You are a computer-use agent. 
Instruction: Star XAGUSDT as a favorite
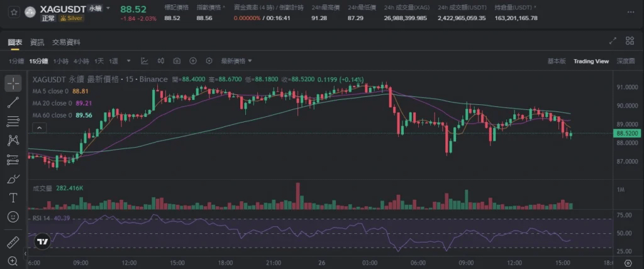[x=14, y=13]
